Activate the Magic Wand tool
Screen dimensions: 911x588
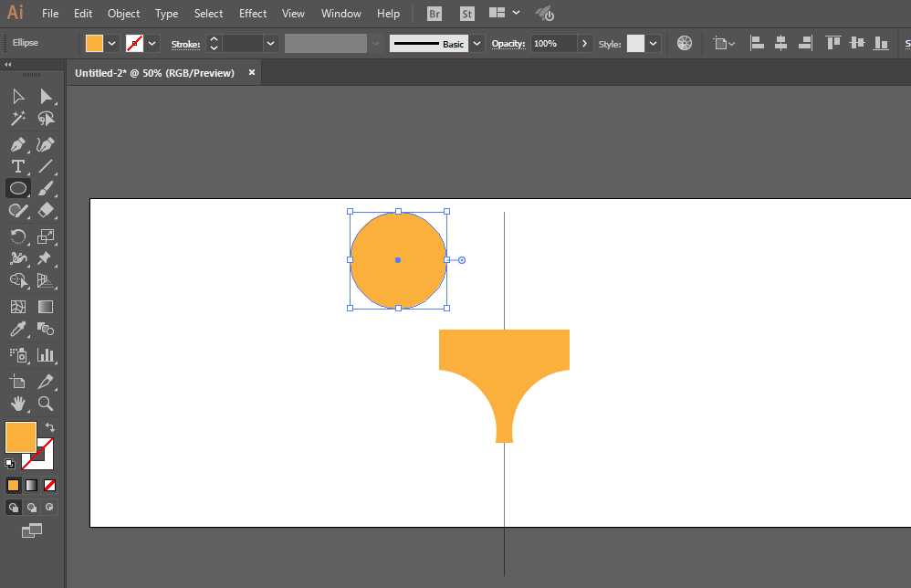[17, 119]
